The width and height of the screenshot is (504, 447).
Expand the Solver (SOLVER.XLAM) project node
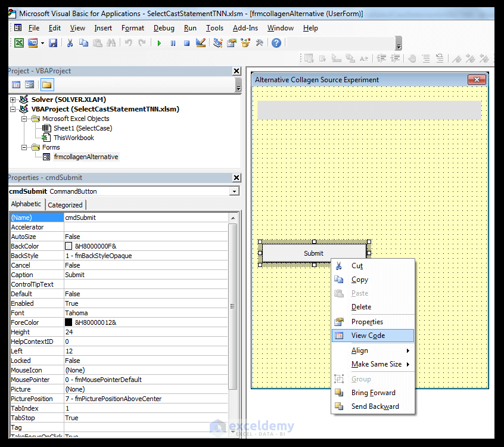pyautogui.click(x=14, y=100)
